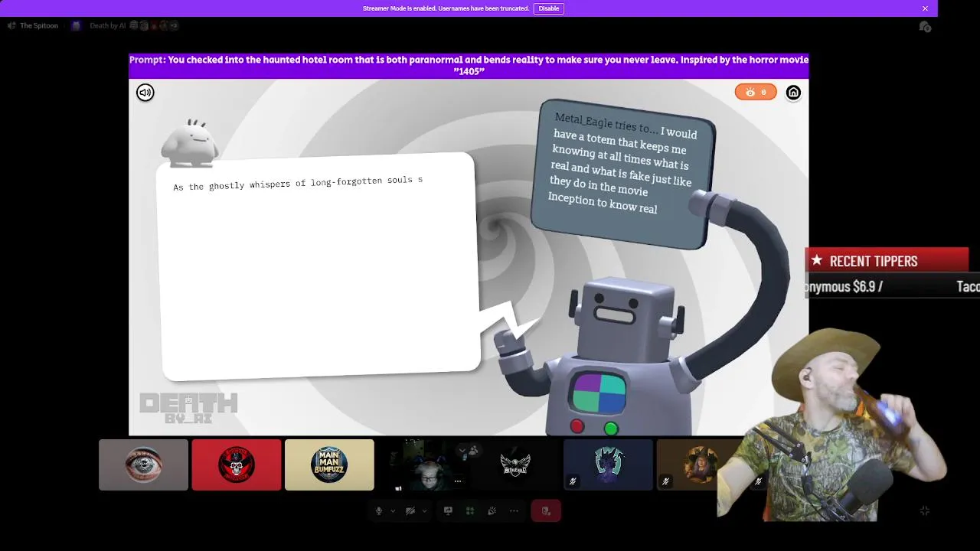Click the icon in the top-right header
The height and width of the screenshot is (551, 980).
pos(925,27)
